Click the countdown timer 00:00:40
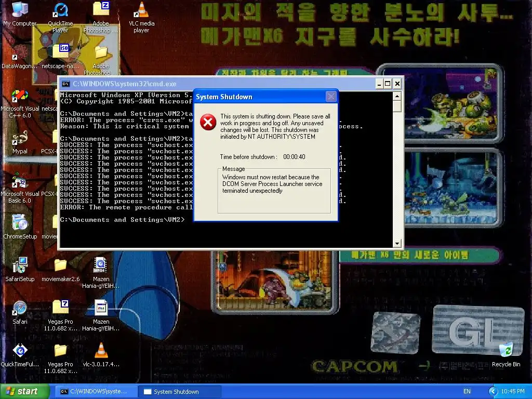532x399 pixels. [294, 157]
